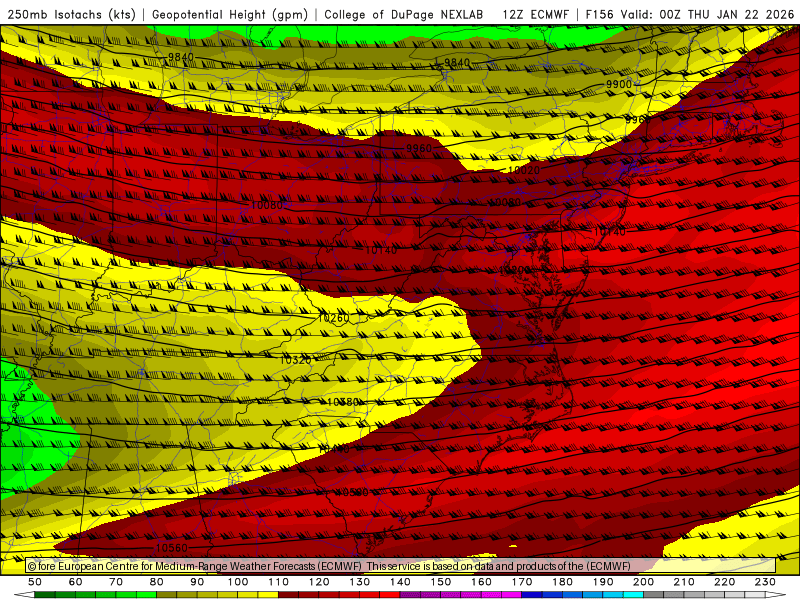Click the 180 value on the color scale
This screenshot has height=600, width=800.
[562, 582]
